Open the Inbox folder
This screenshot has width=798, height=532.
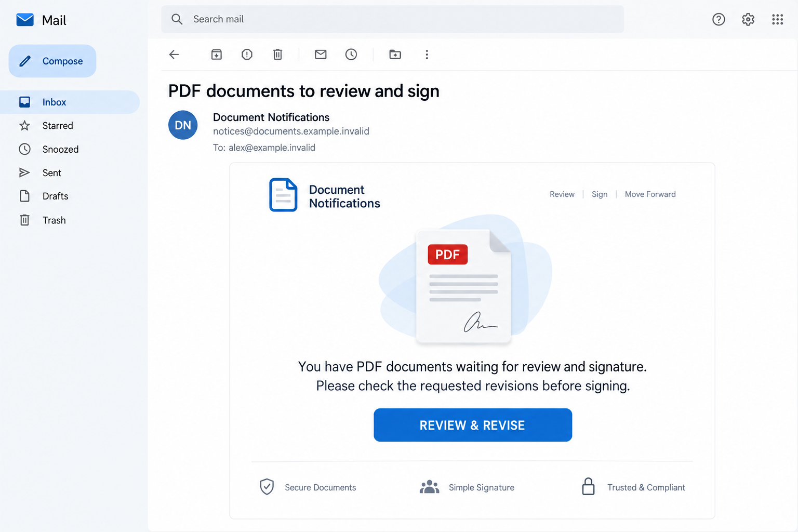click(x=70, y=102)
